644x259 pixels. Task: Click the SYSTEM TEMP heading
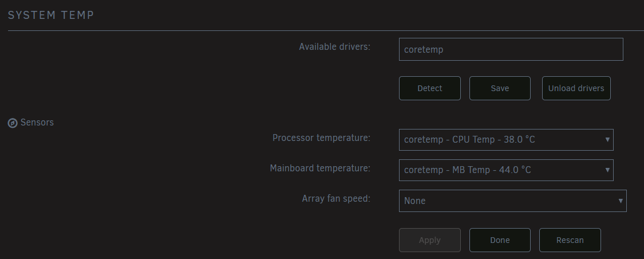[51, 15]
